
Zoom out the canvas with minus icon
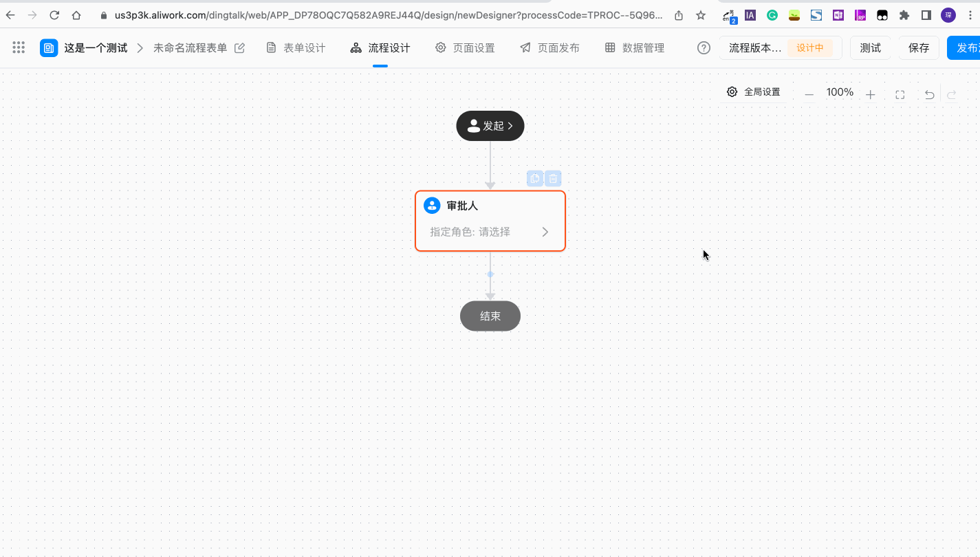[809, 95]
